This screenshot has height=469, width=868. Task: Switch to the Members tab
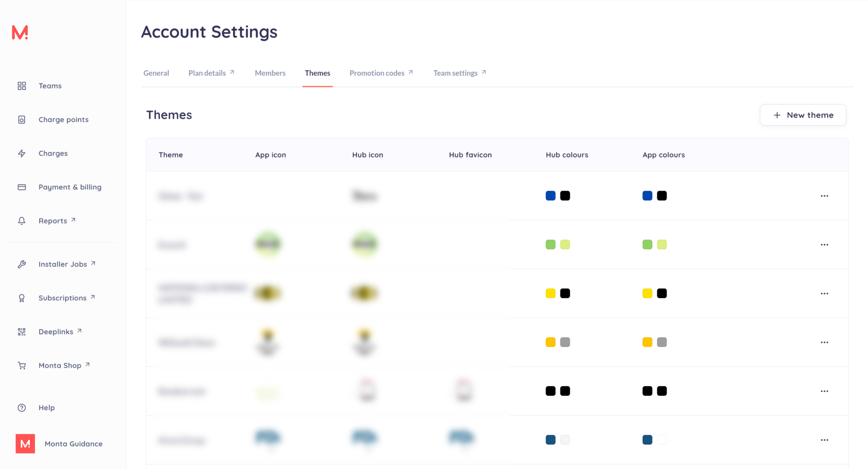[270, 73]
